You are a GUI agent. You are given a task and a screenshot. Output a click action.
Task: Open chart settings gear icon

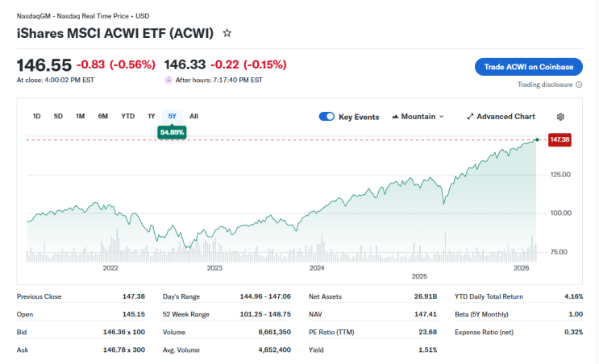click(560, 117)
